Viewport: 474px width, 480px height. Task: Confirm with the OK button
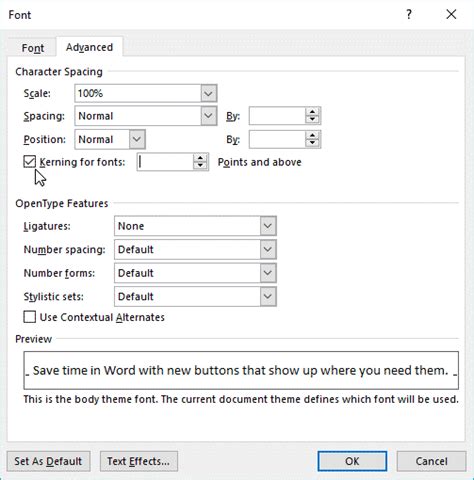click(352, 461)
